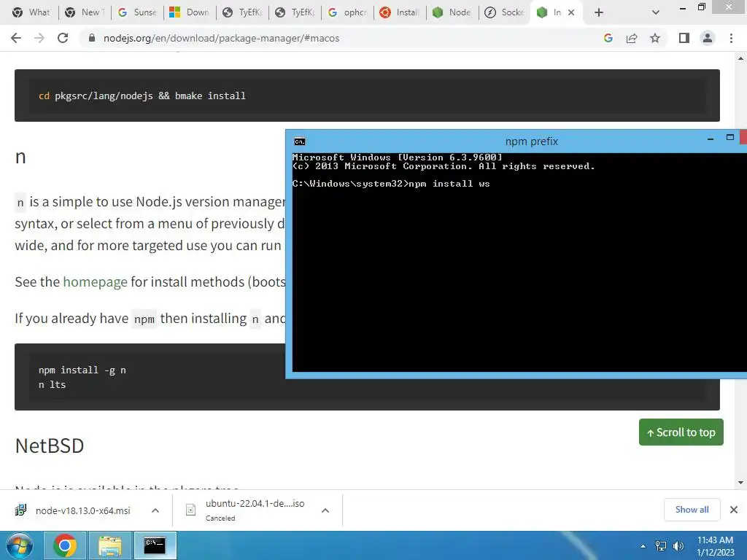Screen dimensions: 747x560
Task: Switch to the 'New T' tab
Action: [x=85, y=12]
